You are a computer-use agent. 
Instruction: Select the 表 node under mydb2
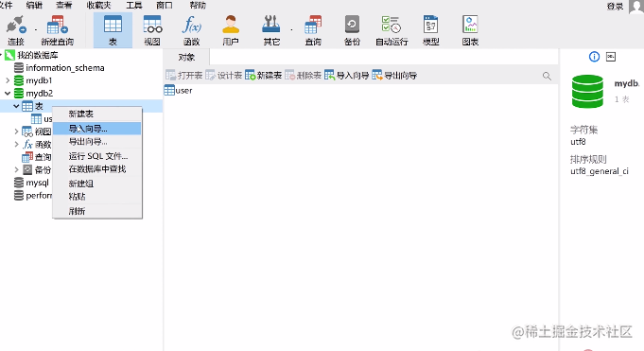[39, 106]
